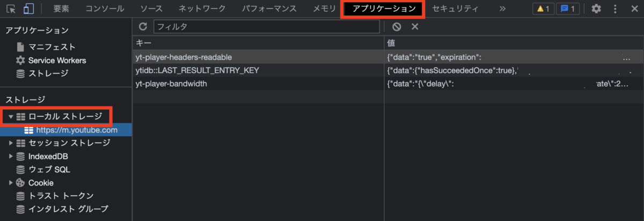
Task: Clear all storage entries icon
Action: coord(397,26)
